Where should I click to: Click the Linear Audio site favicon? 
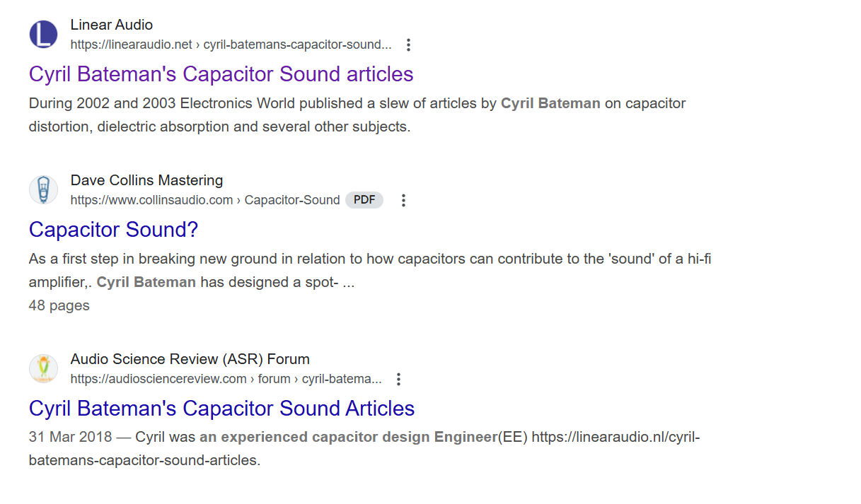43,35
